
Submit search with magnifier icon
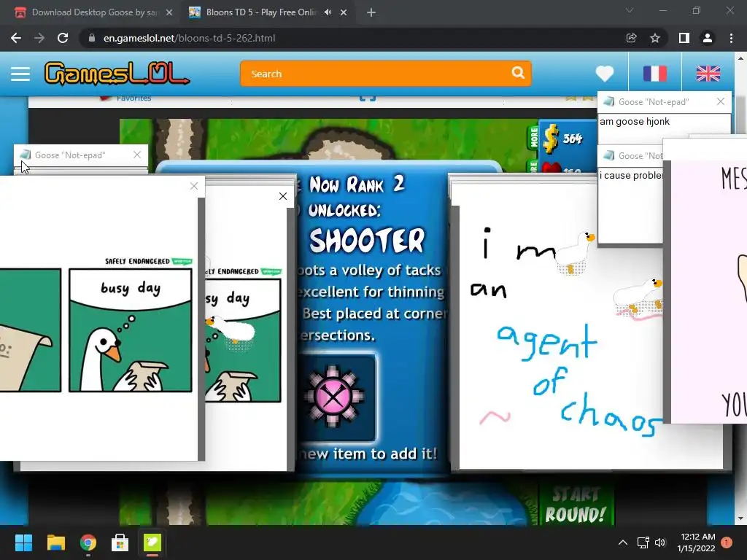pos(518,72)
